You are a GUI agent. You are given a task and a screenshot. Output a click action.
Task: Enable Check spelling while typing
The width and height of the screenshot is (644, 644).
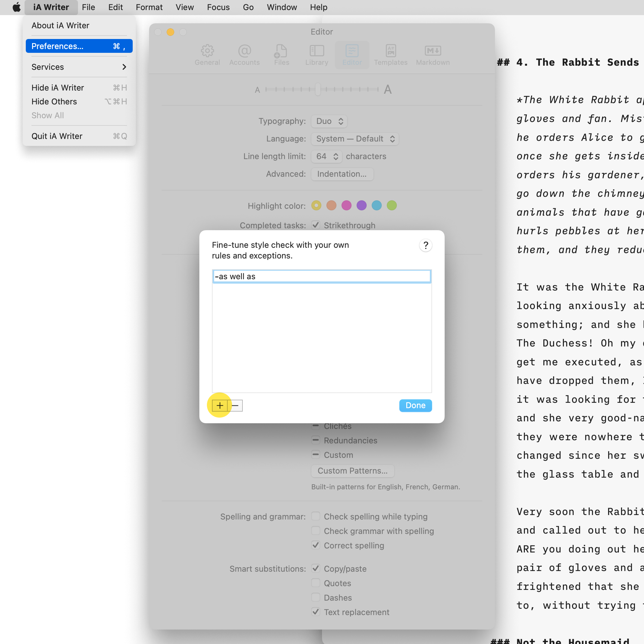[315, 516]
